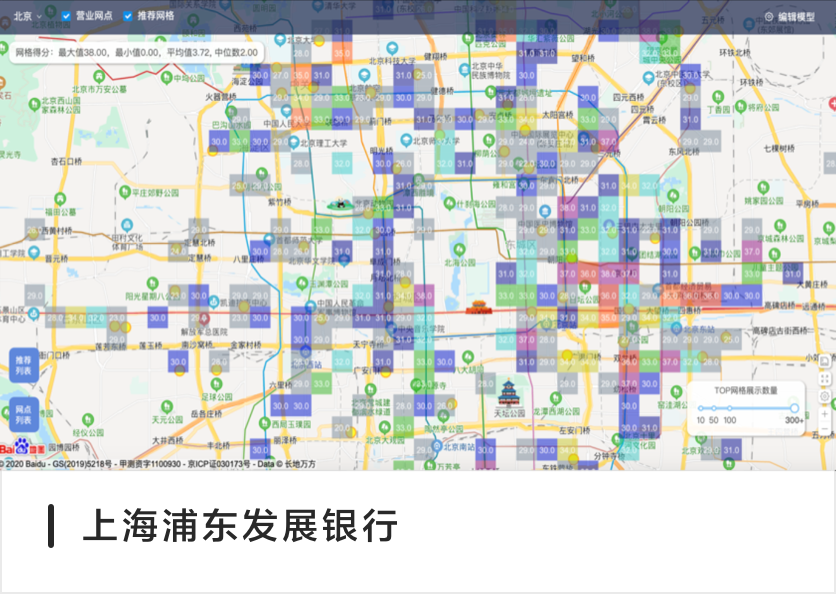Zoom in the map with plus

(x=824, y=414)
